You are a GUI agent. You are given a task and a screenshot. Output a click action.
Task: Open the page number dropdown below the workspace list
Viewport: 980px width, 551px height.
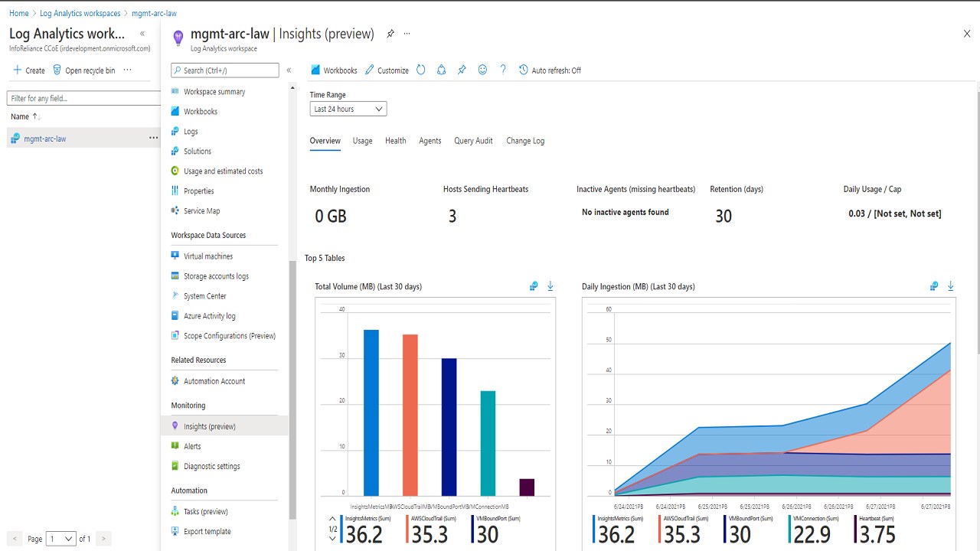coord(61,539)
